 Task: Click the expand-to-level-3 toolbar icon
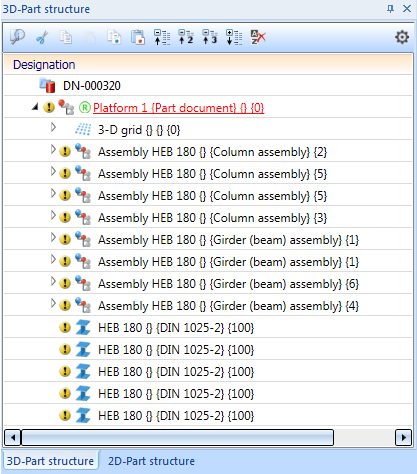point(210,37)
